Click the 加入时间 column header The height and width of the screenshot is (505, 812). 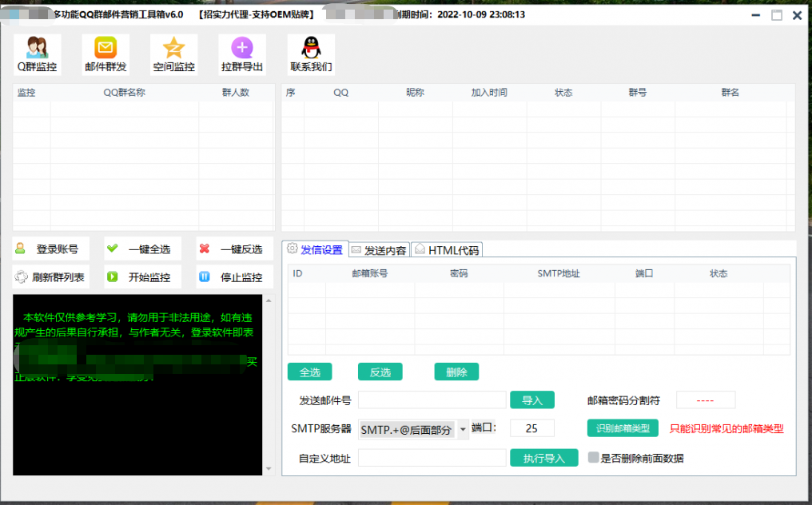coord(489,92)
